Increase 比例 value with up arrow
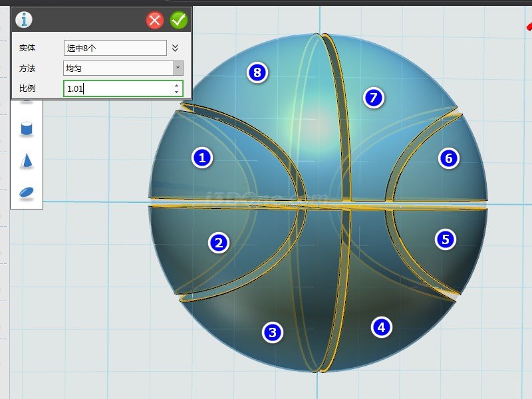Screen dimensions: 532x399 point(177,85)
